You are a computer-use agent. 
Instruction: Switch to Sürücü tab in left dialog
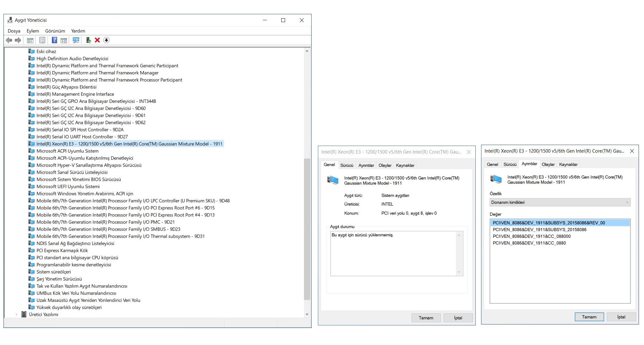click(347, 165)
